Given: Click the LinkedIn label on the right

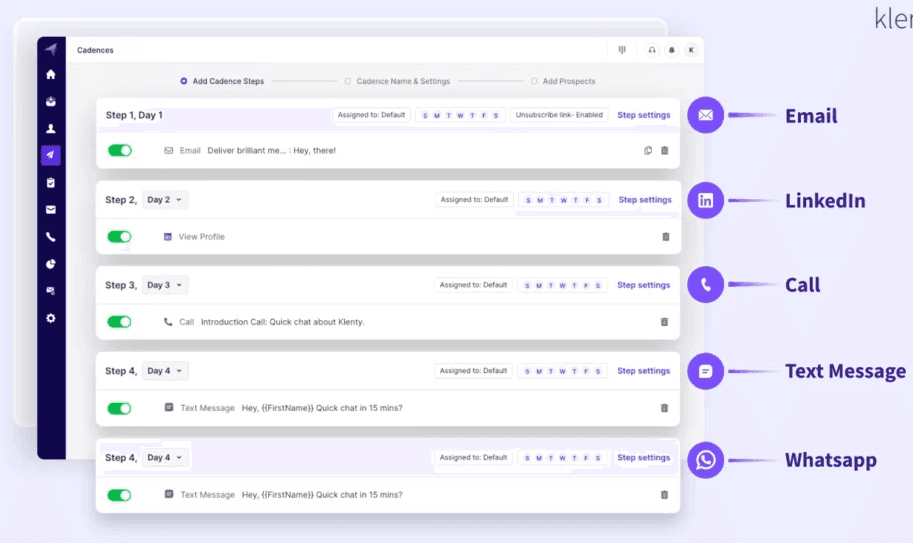Looking at the screenshot, I should point(825,201).
